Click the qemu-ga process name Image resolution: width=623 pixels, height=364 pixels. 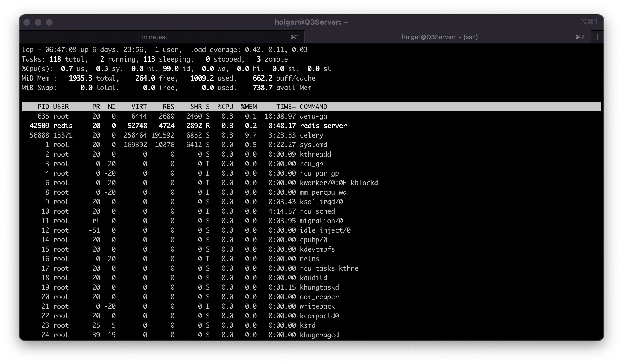click(313, 116)
